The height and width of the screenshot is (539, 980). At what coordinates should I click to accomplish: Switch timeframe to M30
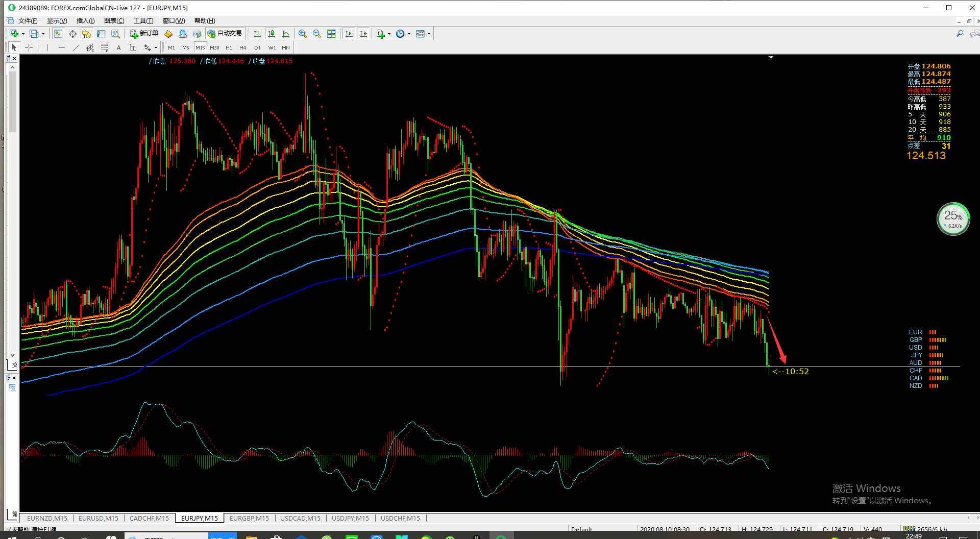214,47
